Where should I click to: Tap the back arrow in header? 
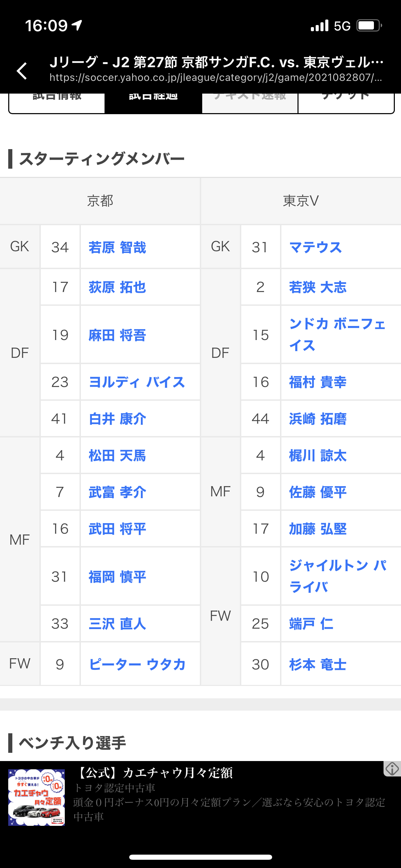click(22, 71)
